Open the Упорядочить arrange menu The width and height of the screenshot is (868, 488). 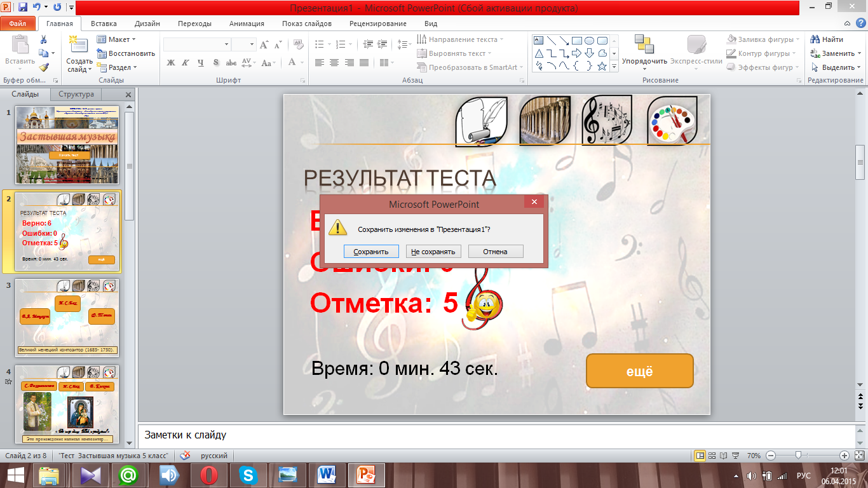click(644, 51)
